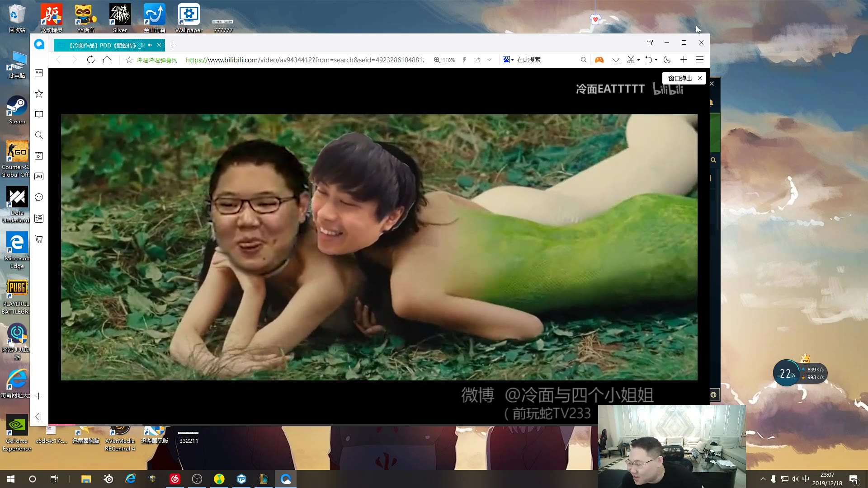Open a new browser tab
This screenshot has height=488, width=868.
pos(173,45)
